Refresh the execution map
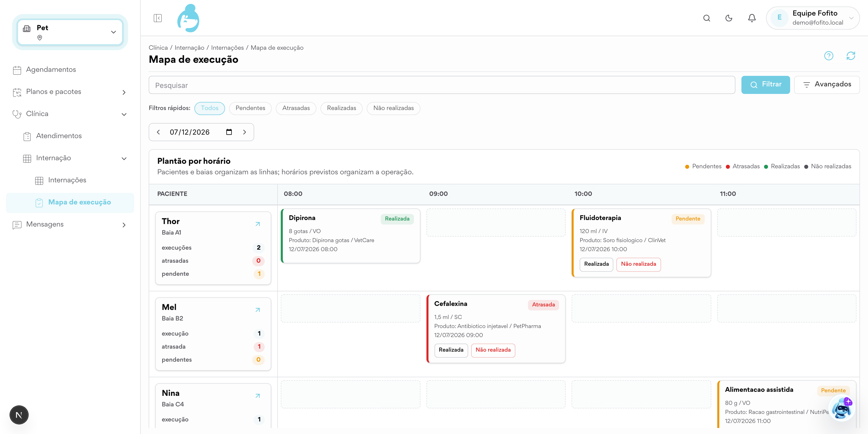The height and width of the screenshot is (434, 868). point(851,56)
